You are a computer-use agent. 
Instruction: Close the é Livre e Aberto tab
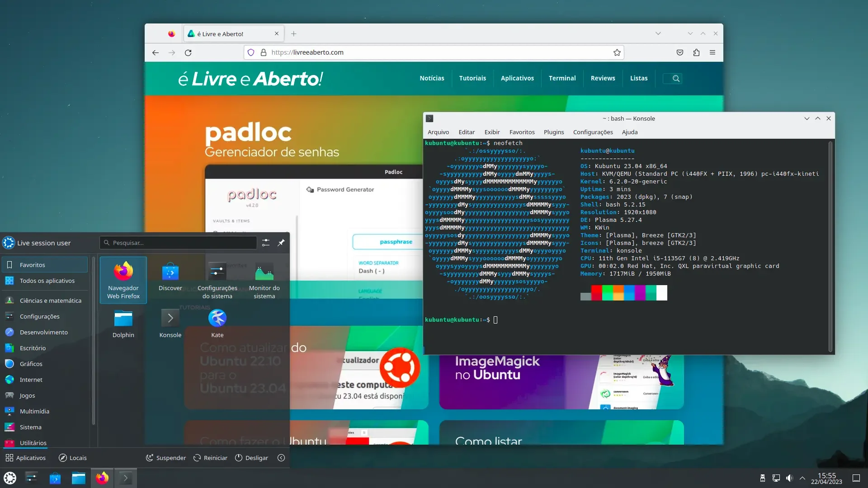point(277,33)
